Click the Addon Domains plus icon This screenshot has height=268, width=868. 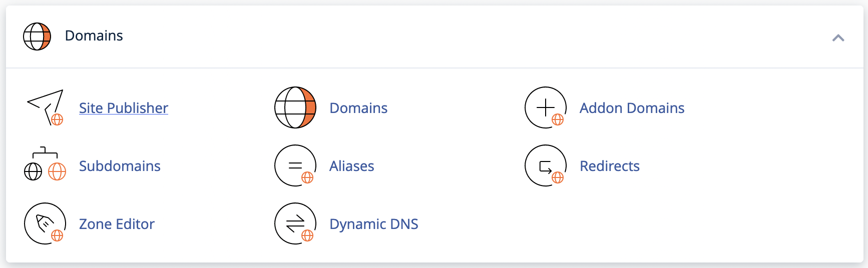point(546,107)
